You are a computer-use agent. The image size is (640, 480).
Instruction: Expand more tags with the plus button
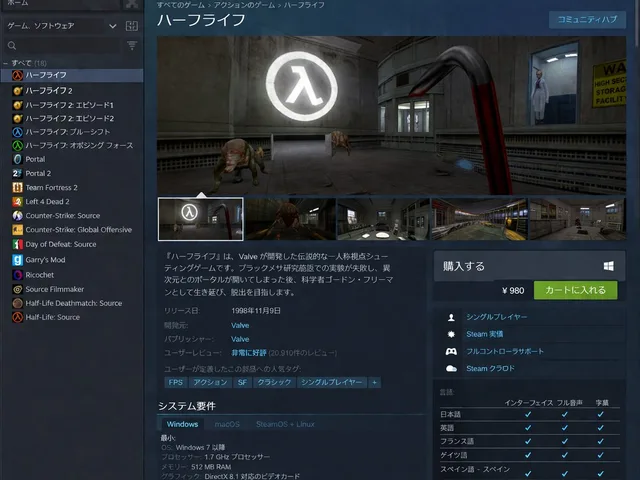click(374, 382)
